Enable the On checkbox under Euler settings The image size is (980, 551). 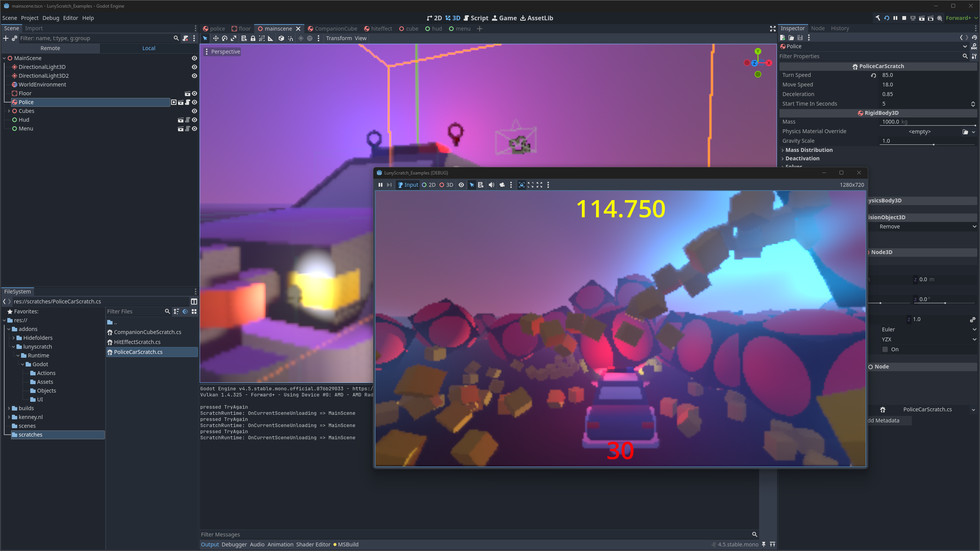tap(885, 349)
